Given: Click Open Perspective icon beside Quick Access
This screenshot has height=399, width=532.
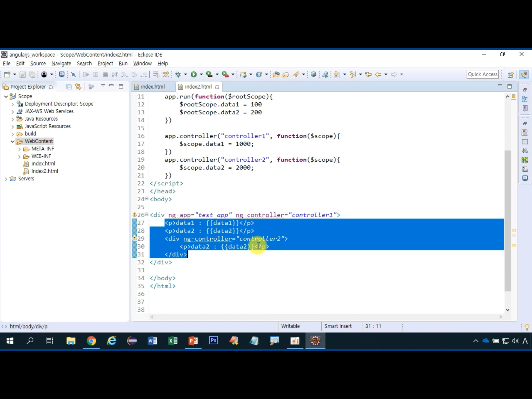Looking at the screenshot, I should pos(510,75).
